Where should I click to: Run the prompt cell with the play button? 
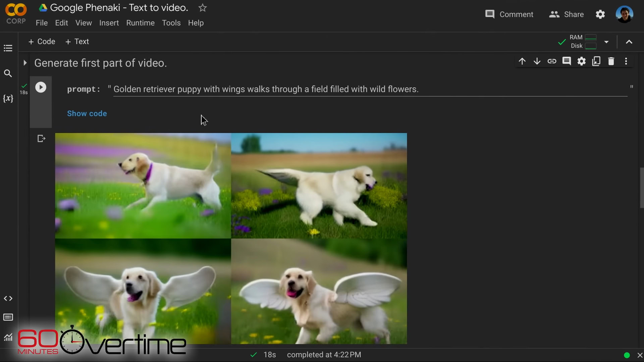(41, 87)
